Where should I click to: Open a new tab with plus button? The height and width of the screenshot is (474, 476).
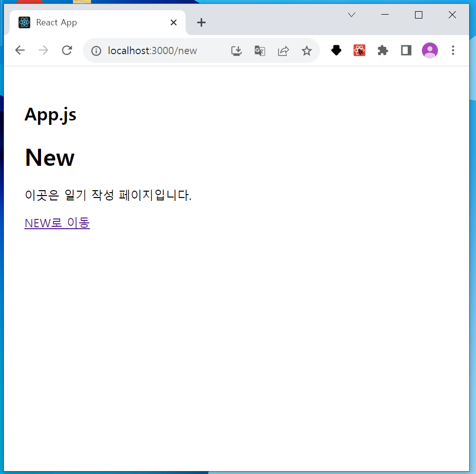coord(201,22)
